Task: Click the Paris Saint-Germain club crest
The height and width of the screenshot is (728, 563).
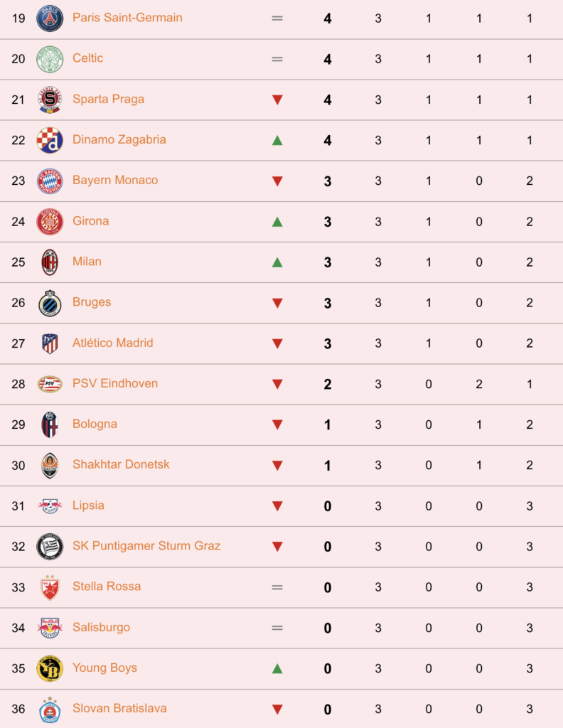Action: [50, 18]
